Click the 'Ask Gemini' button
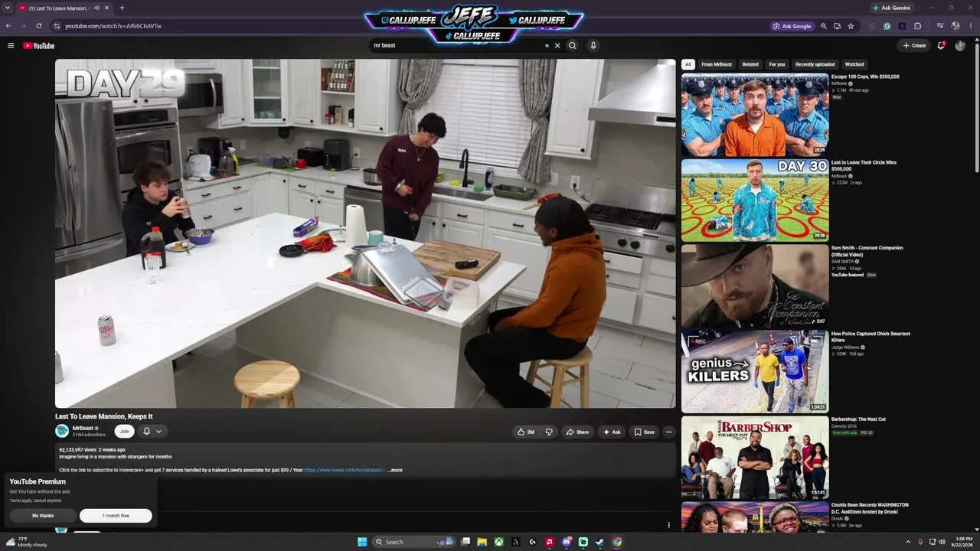The width and height of the screenshot is (980, 551). tap(892, 8)
